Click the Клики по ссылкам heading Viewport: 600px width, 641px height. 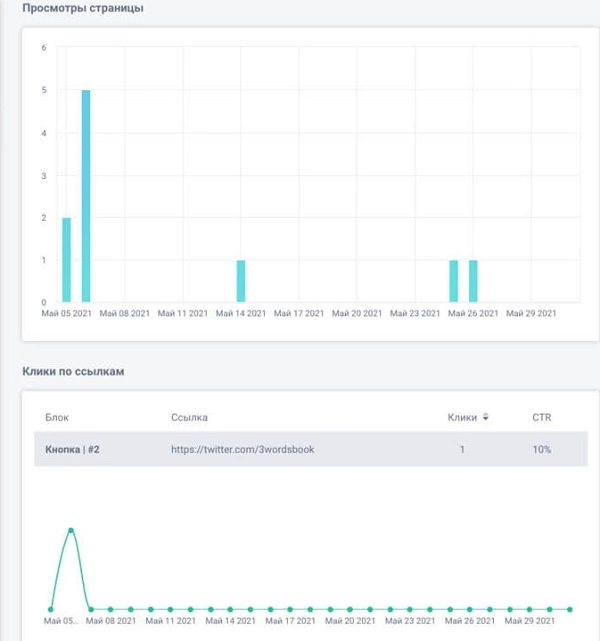72,372
